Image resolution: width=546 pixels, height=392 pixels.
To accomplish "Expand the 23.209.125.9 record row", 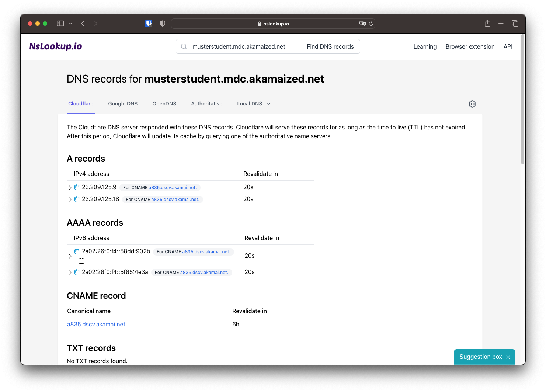I will click(x=70, y=188).
